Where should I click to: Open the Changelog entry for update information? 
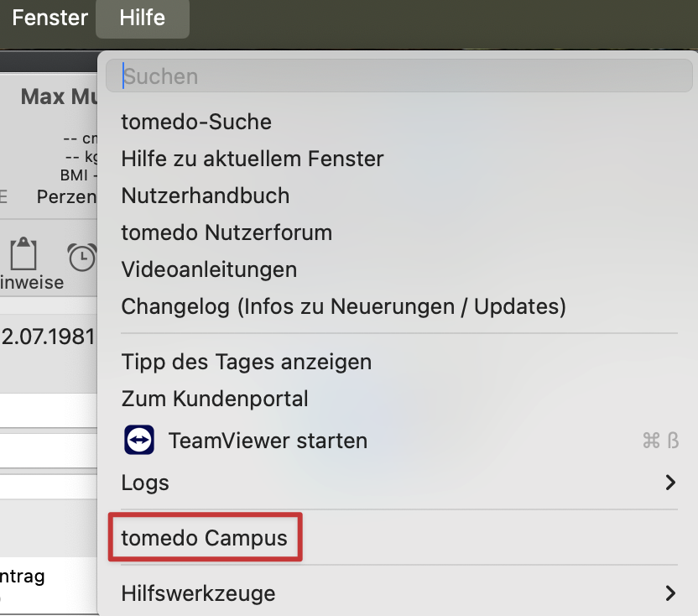[x=343, y=306]
